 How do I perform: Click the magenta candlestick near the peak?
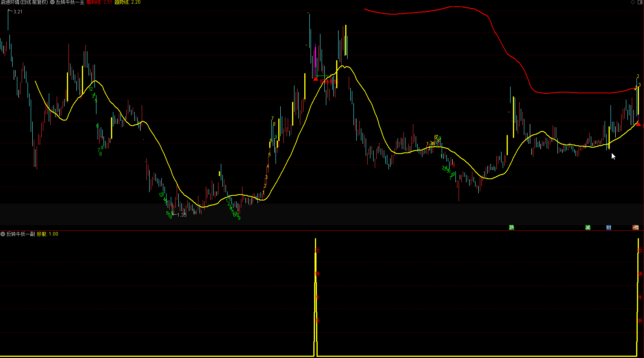coord(316,57)
